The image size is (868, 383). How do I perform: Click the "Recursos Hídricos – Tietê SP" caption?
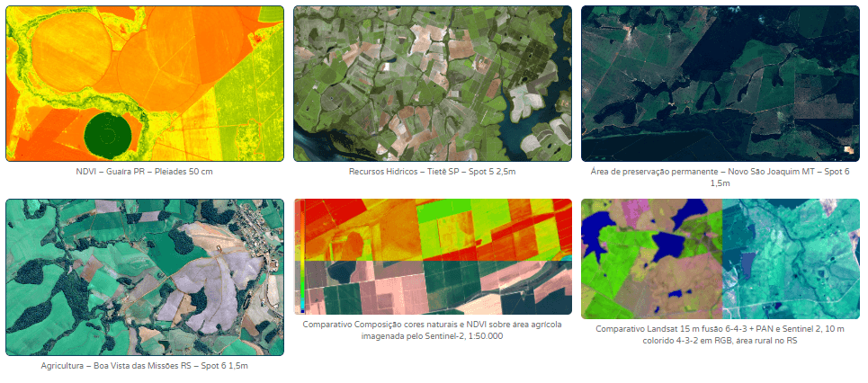433,171
